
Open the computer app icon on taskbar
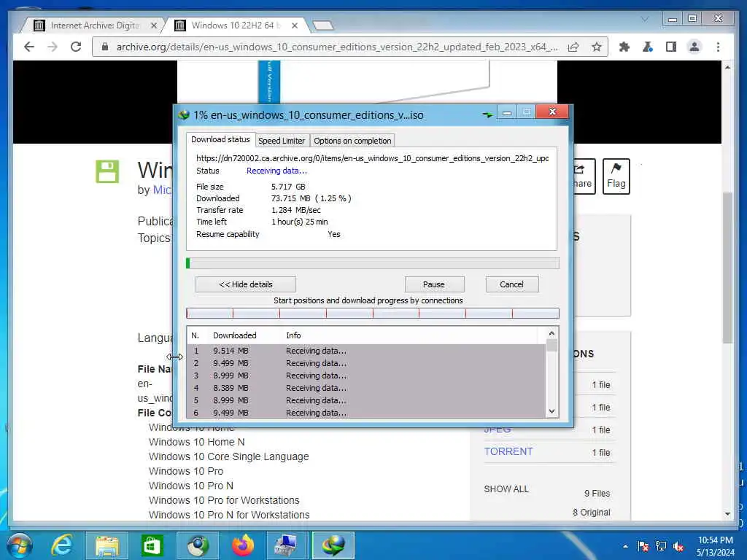(287, 545)
